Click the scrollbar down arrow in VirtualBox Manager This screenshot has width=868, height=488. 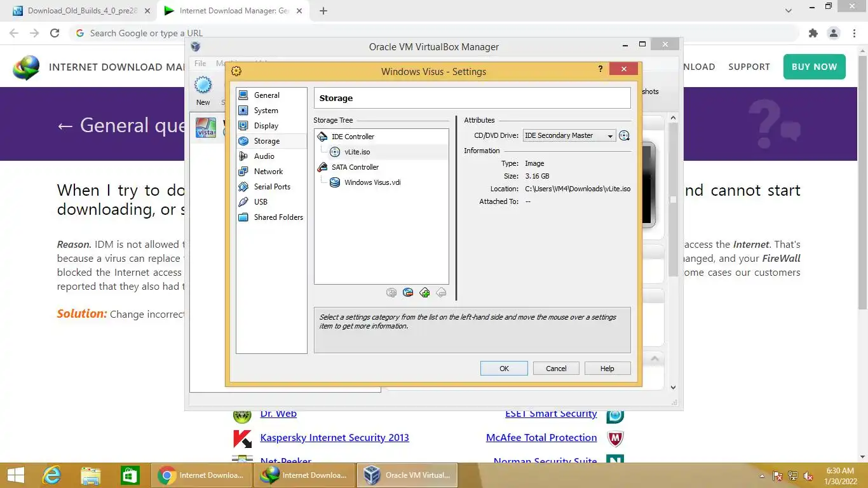[x=673, y=387]
